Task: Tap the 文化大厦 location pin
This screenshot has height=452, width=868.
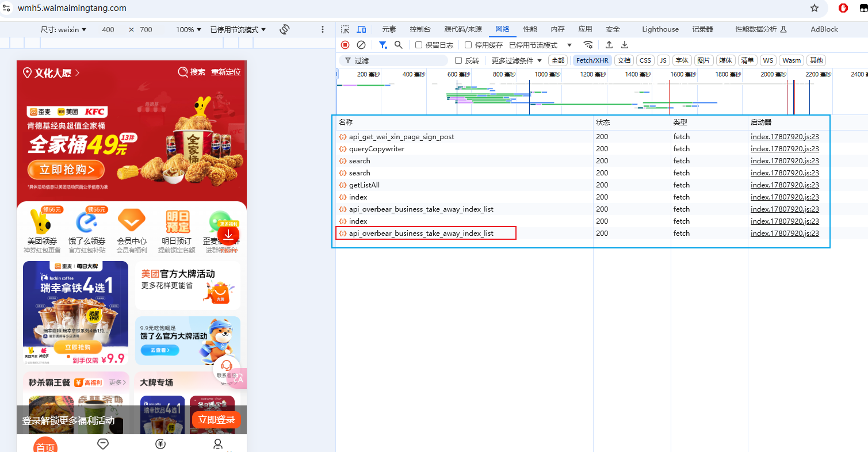Action: click(27, 73)
